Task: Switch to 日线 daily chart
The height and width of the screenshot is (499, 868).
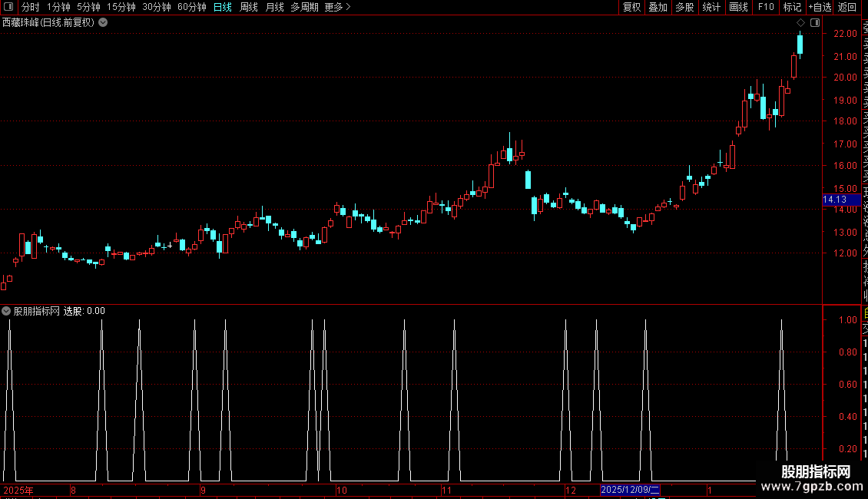Action: point(223,7)
